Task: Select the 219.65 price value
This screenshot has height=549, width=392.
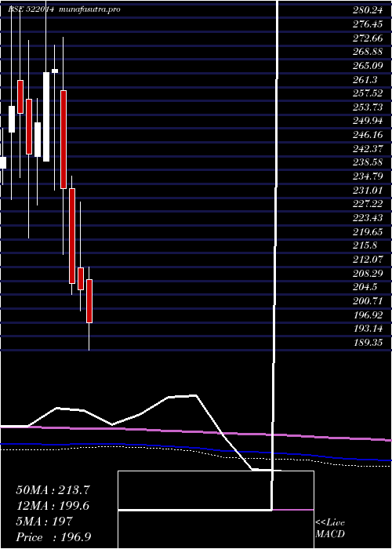Action: pos(368,232)
